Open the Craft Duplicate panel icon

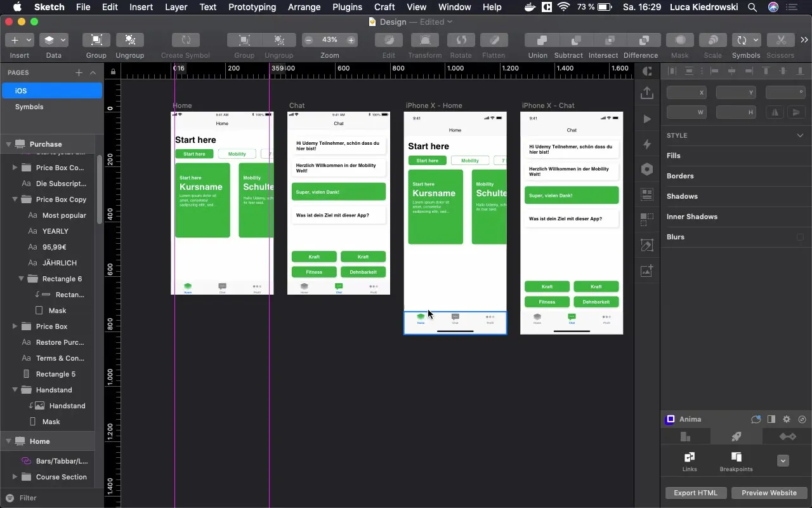[x=647, y=220]
